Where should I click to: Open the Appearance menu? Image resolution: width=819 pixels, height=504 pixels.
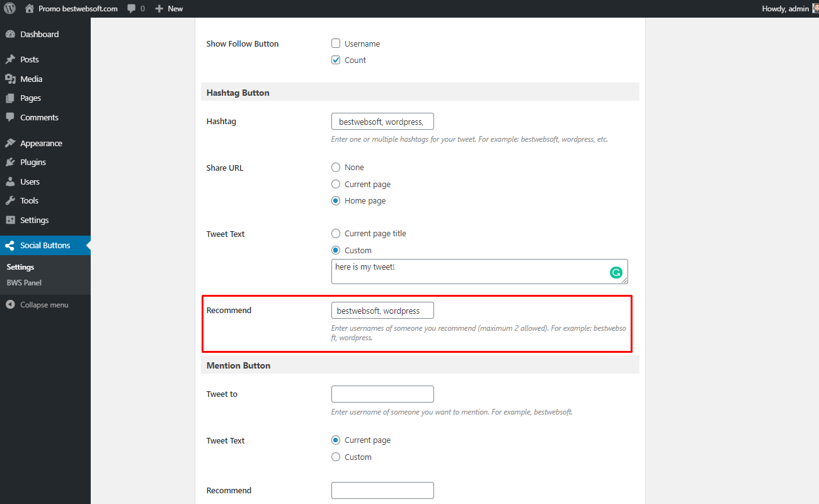point(45,143)
